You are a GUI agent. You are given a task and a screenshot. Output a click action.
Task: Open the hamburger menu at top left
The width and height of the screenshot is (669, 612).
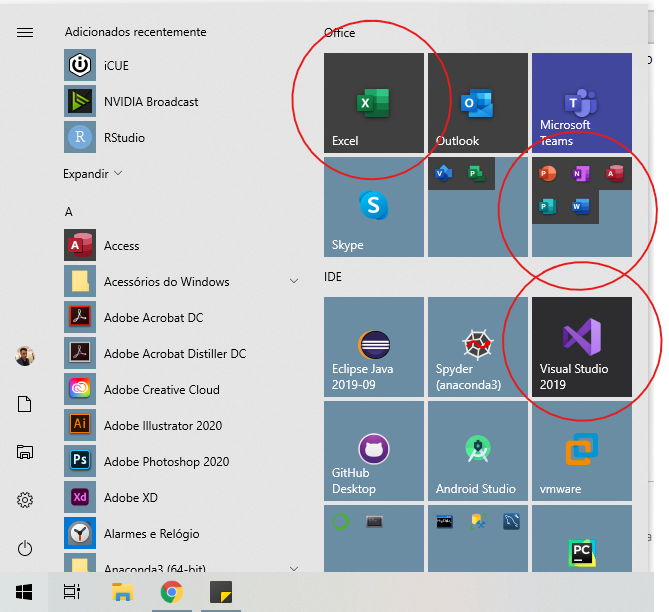pyautogui.click(x=25, y=32)
